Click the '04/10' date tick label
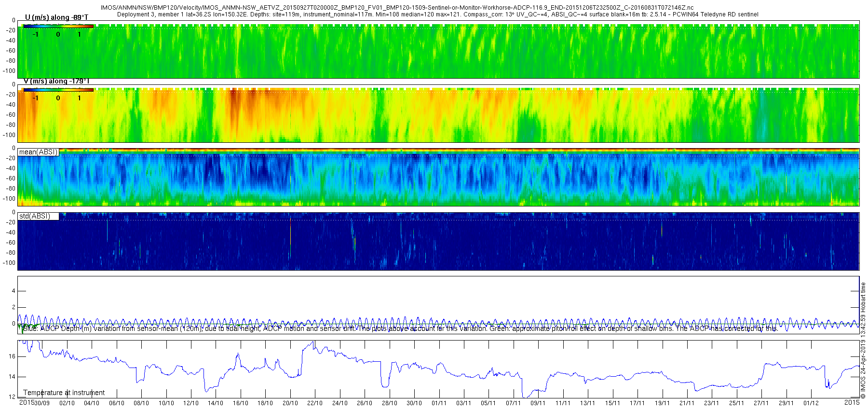Image resolution: width=868 pixels, height=410 pixels. coord(92,403)
